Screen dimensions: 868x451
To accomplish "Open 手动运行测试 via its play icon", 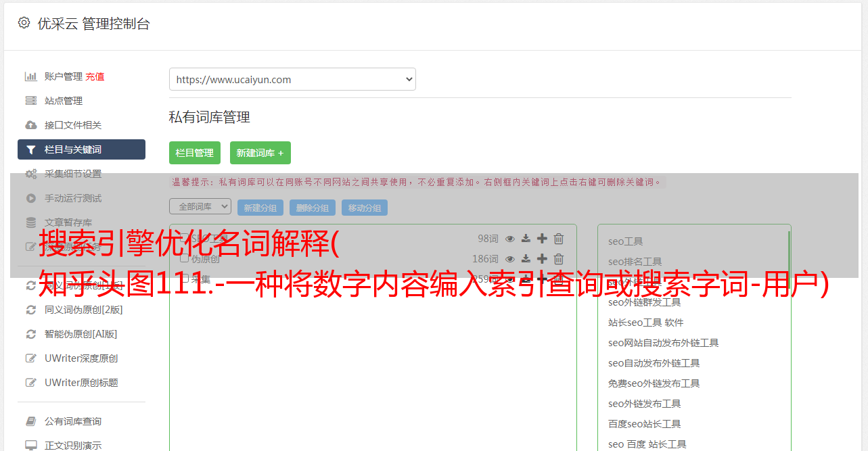I will coord(30,198).
